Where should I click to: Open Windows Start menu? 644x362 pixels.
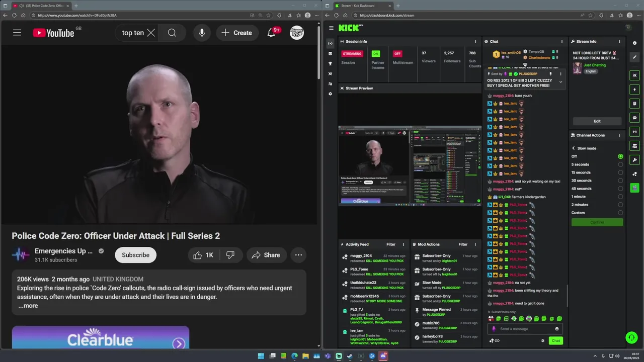pos(261,356)
